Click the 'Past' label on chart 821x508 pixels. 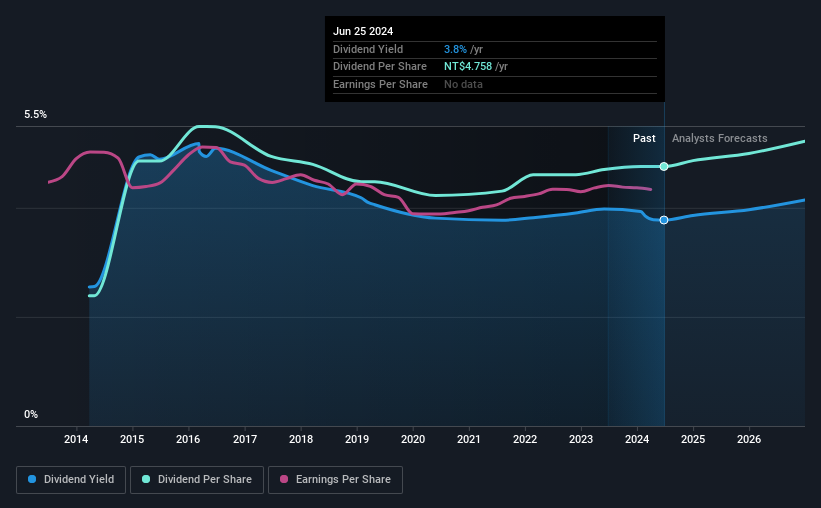(x=644, y=138)
